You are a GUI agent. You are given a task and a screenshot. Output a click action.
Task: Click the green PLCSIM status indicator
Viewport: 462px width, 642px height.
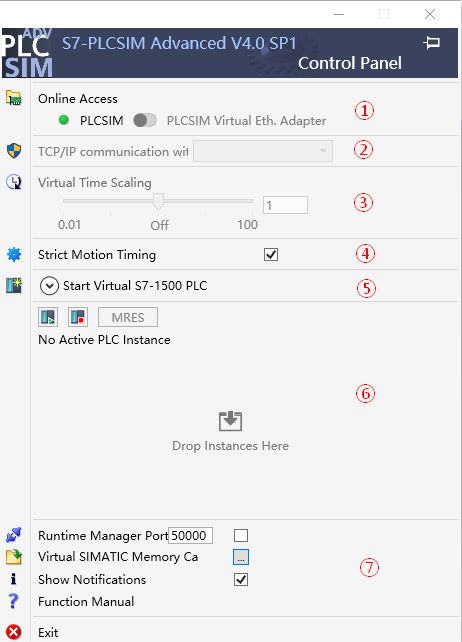click(x=64, y=120)
